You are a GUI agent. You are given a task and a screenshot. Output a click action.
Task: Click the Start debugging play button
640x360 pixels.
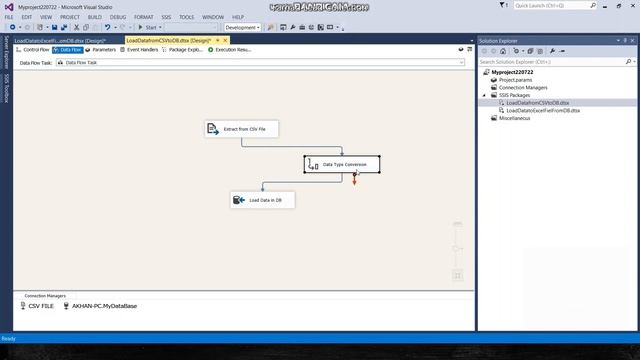pos(140,27)
